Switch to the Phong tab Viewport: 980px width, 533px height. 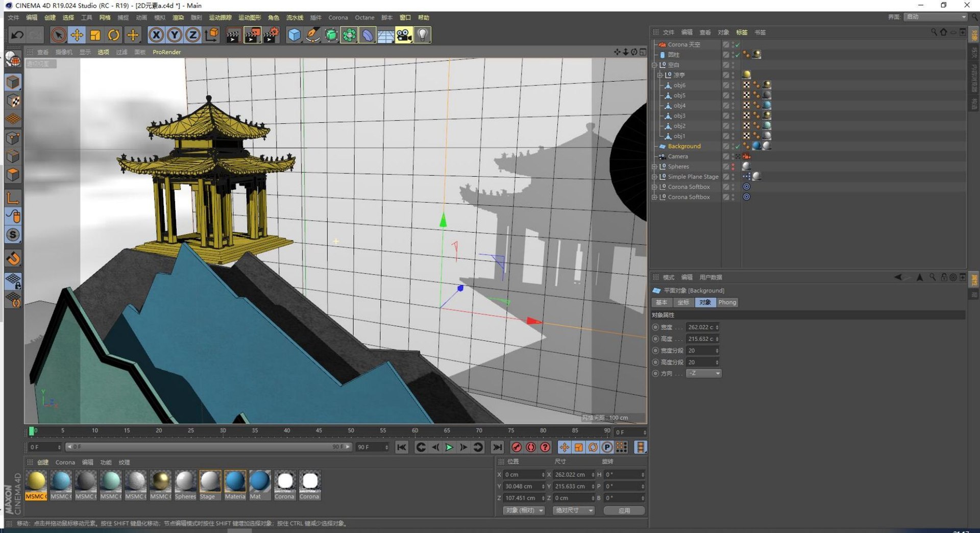click(727, 302)
